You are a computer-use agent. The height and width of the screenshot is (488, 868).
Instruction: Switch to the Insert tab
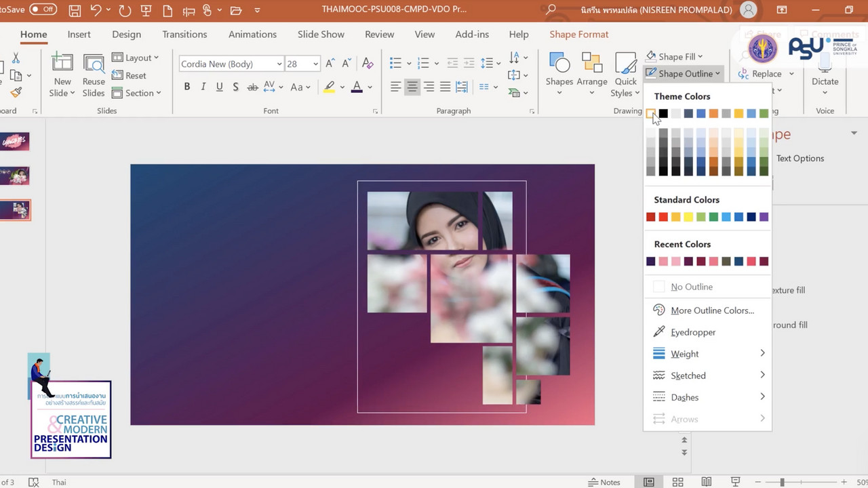point(79,35)
